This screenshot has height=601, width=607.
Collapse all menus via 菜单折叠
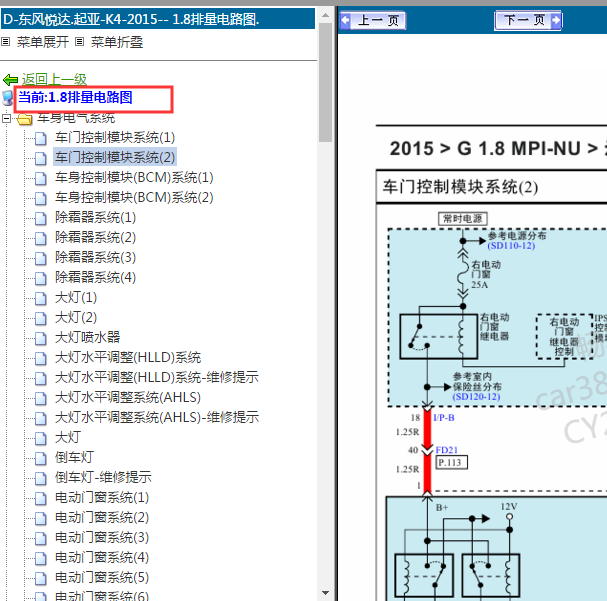117,42
